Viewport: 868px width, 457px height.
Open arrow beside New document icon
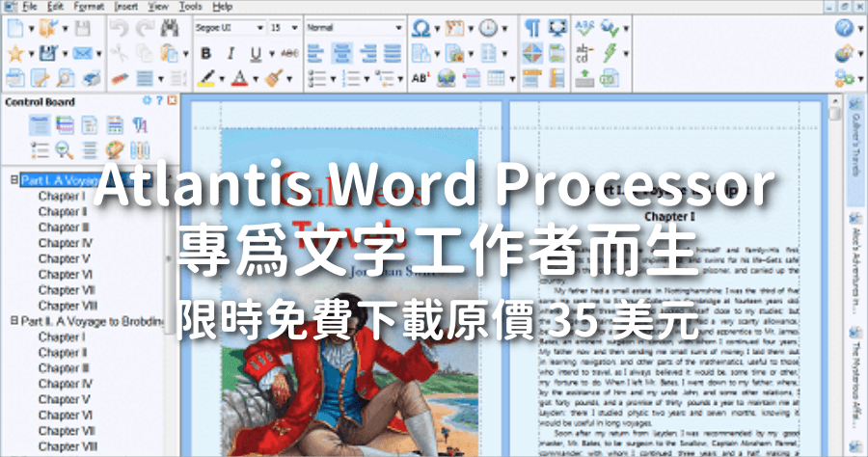(32, 28)
